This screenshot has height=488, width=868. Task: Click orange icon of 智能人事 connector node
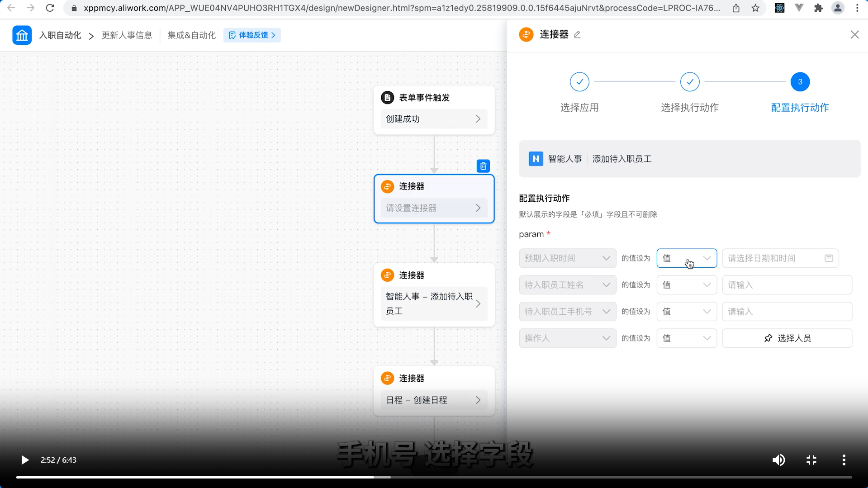[387, 275]
